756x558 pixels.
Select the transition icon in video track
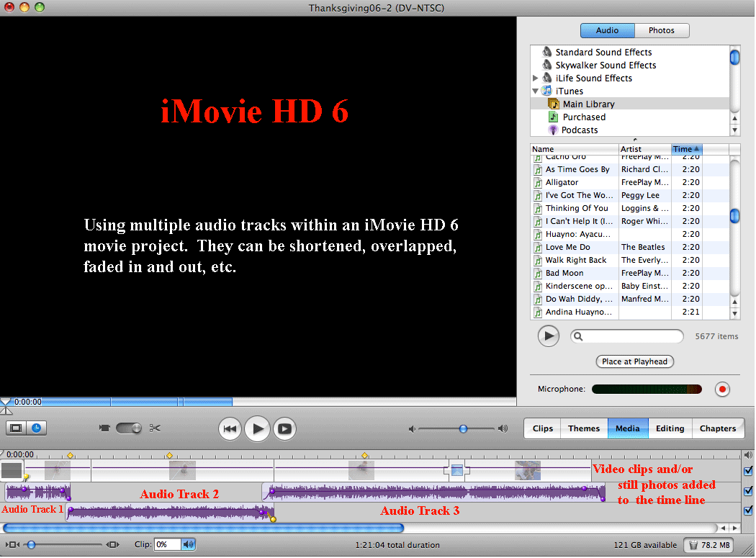pos(456,469)
